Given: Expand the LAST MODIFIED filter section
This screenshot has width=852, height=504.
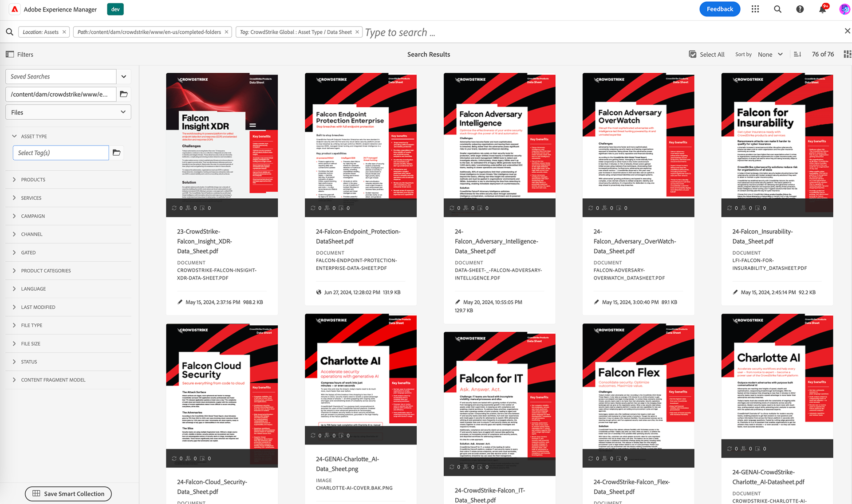Looking at the screenshot, I should pos(15,307).
